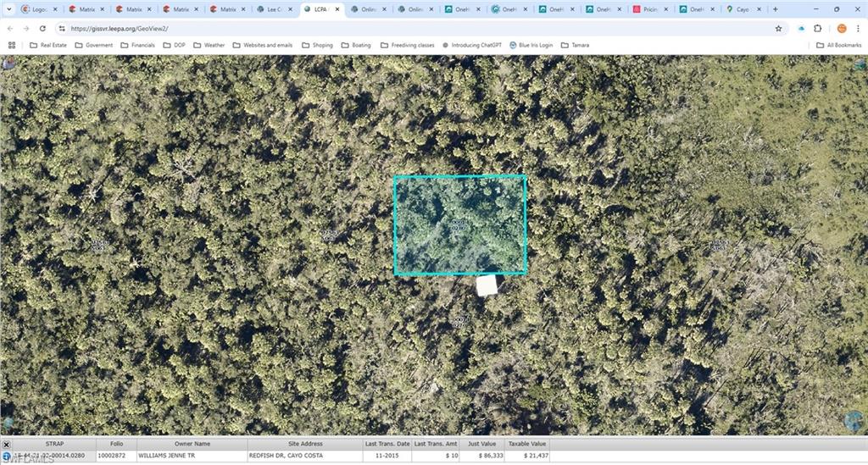The image size is (868, 465).
Task: Open the Chrome profile avatar
Action: [842, 28]
